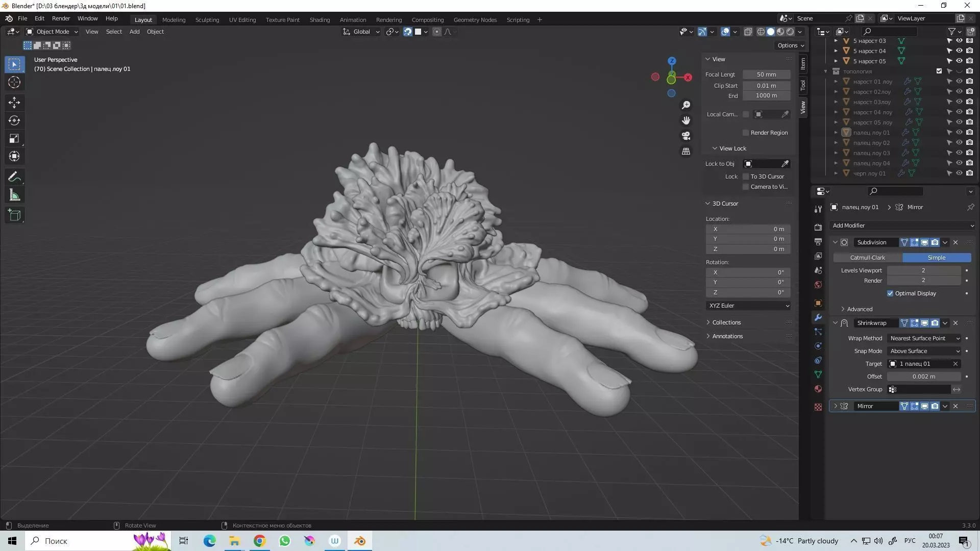Image resolution: width=980 pixels, height=551 pixels.
Task: Open WhatsApp from the taskbar
Action: pyautogui.click(x=284, y=541)
